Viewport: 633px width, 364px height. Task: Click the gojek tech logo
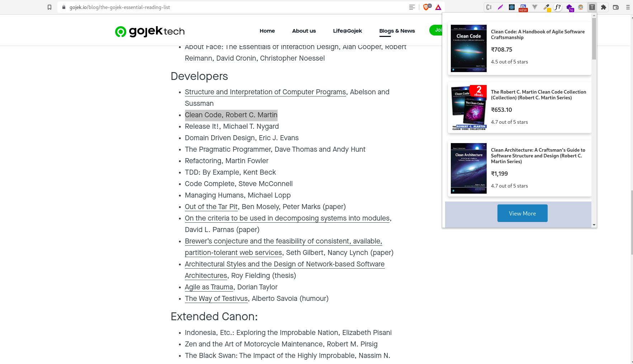pos(150,31)
